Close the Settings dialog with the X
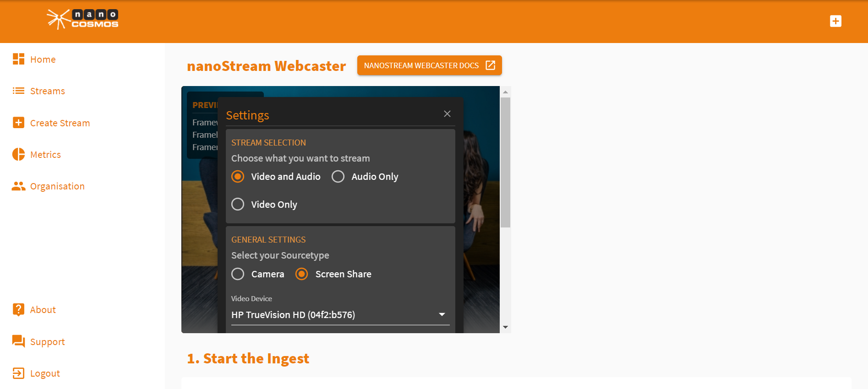The width and height of the screenshot is (868, 389). pyautogui.click(x=447, y=113)
